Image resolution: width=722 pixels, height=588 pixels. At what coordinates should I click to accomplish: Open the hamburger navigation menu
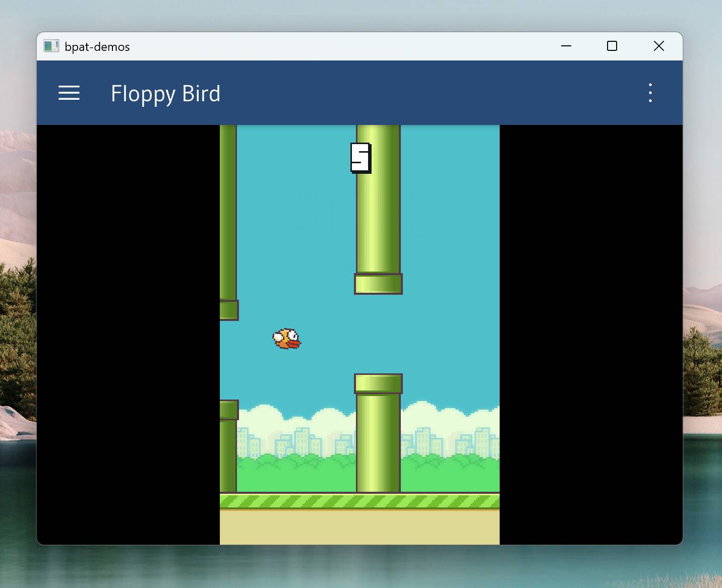(69, 93)
